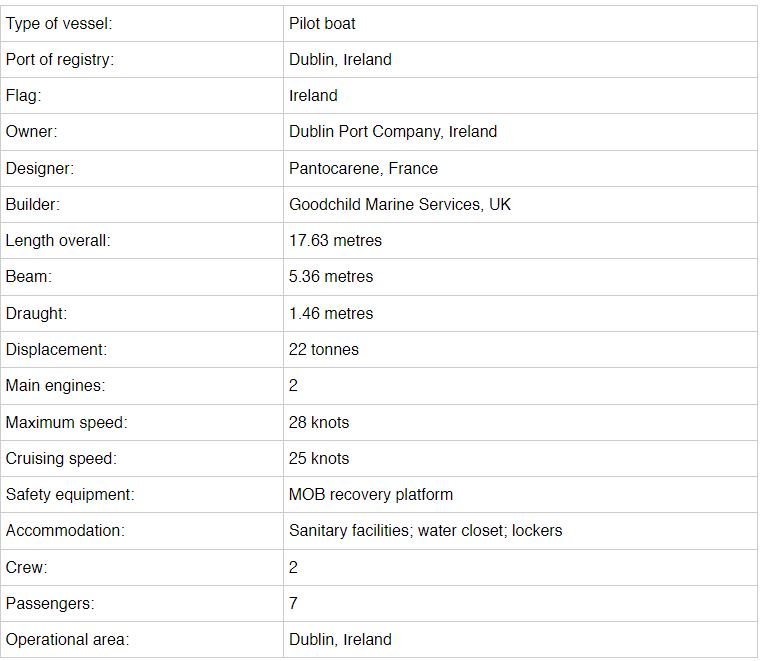
Task: Click "Goodchild Marine Services, UK" builder value
Action: [x=399, y=204]
